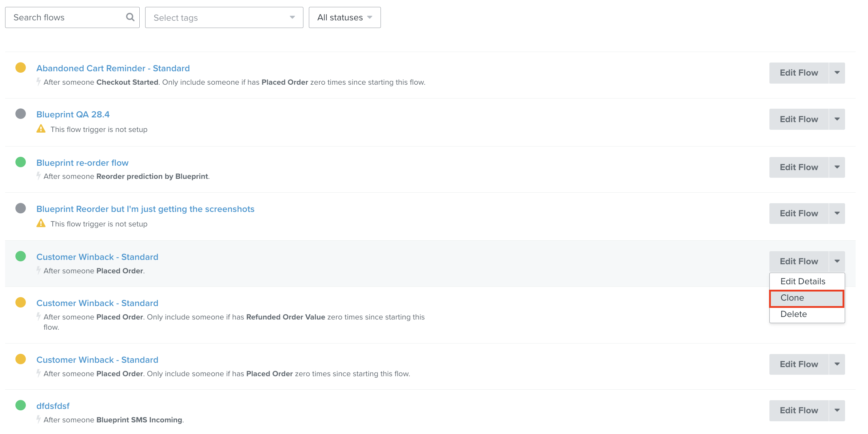This screenshot has height=434, width=868.
Task: Open the Select tags dropdown
Action: click(x=224, y=17)
